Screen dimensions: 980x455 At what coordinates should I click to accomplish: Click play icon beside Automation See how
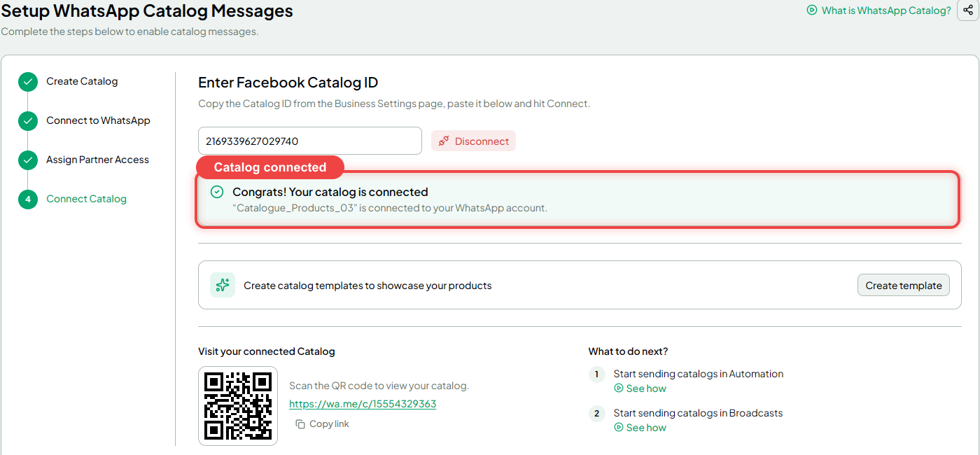619,388
